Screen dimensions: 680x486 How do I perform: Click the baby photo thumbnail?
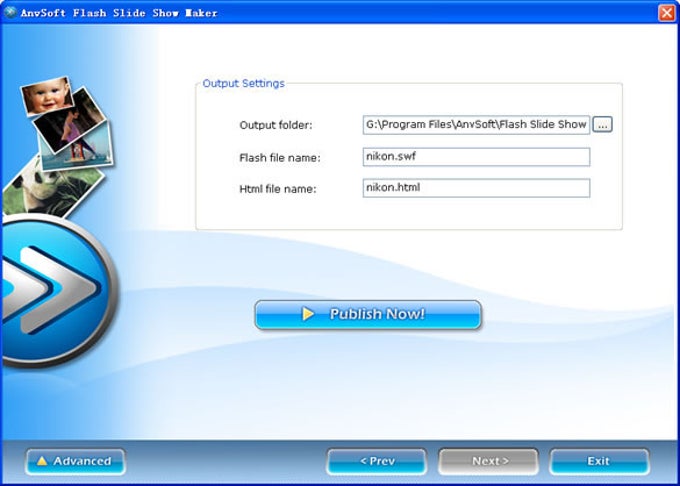click(x=47, y=95)
